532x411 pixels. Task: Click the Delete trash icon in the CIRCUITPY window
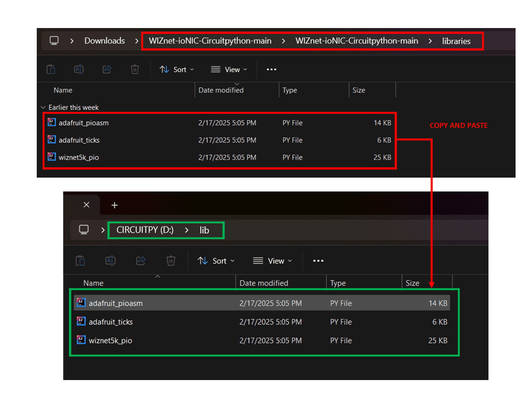tap(171, 260)
